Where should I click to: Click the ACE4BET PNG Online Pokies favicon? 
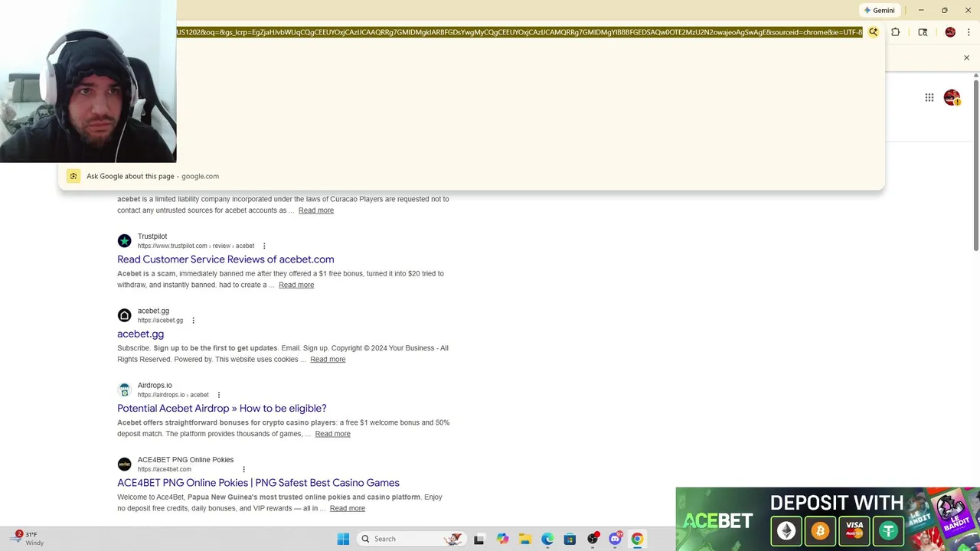(x=124, y=465)
